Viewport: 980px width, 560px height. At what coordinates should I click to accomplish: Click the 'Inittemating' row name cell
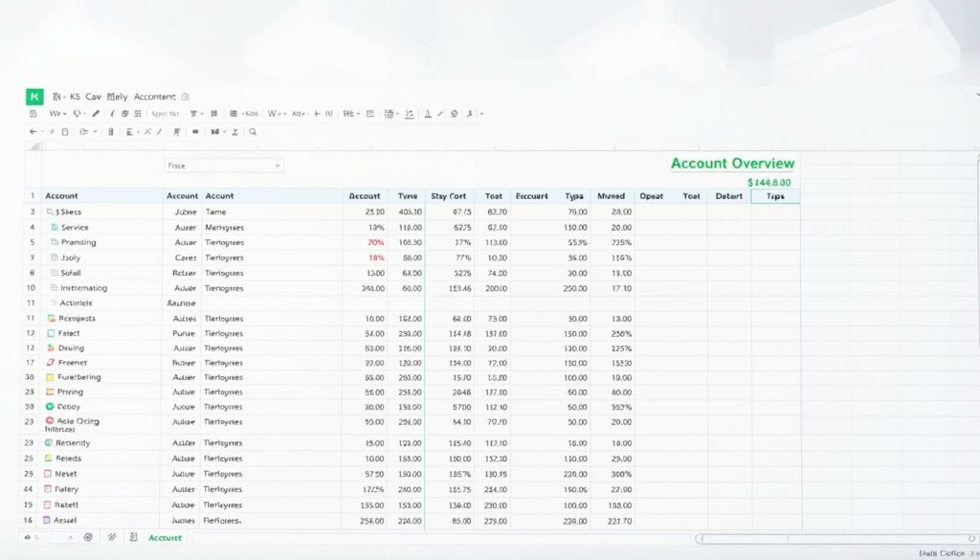click(x=84, y=288)
